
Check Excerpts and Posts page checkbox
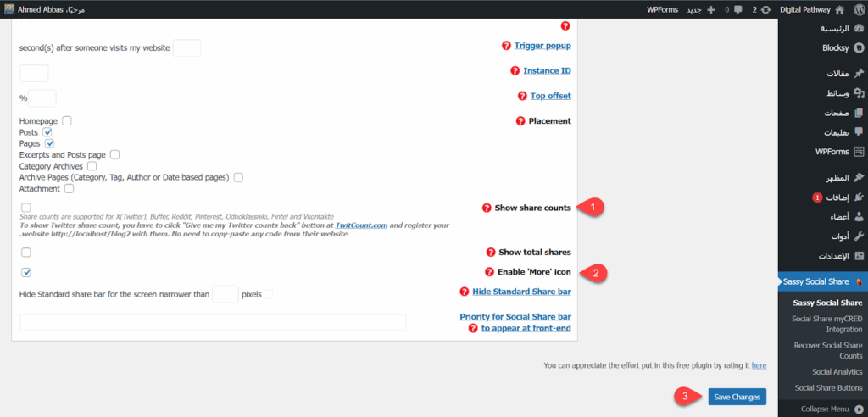tap(114, 154)
